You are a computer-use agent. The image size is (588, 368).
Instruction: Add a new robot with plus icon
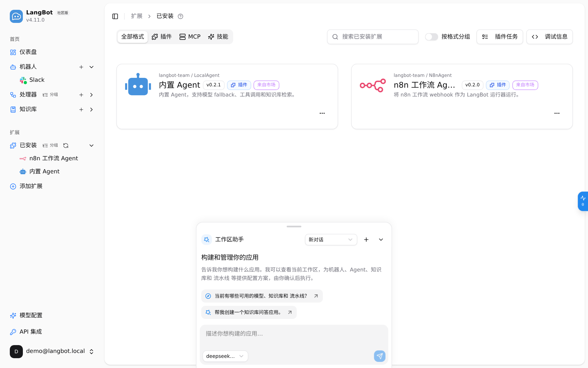[81, 67]
